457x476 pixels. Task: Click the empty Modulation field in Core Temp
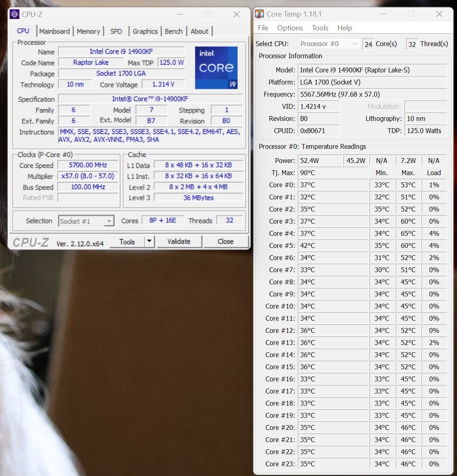pos(425,106)
